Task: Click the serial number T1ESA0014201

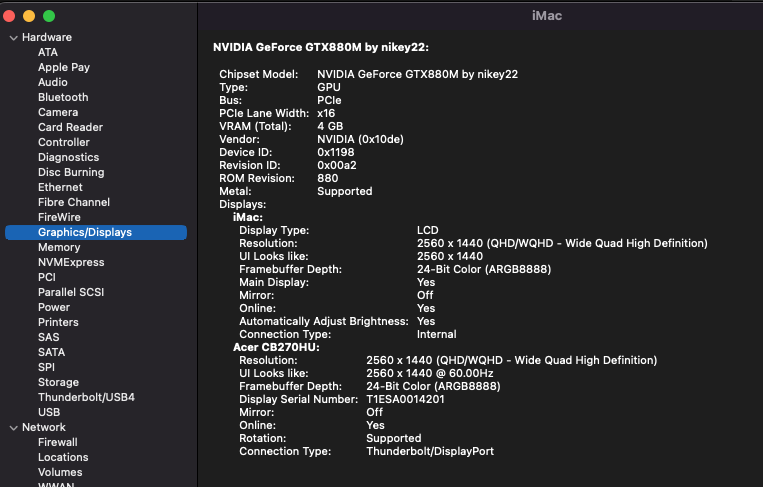Action: pos(405,399)
